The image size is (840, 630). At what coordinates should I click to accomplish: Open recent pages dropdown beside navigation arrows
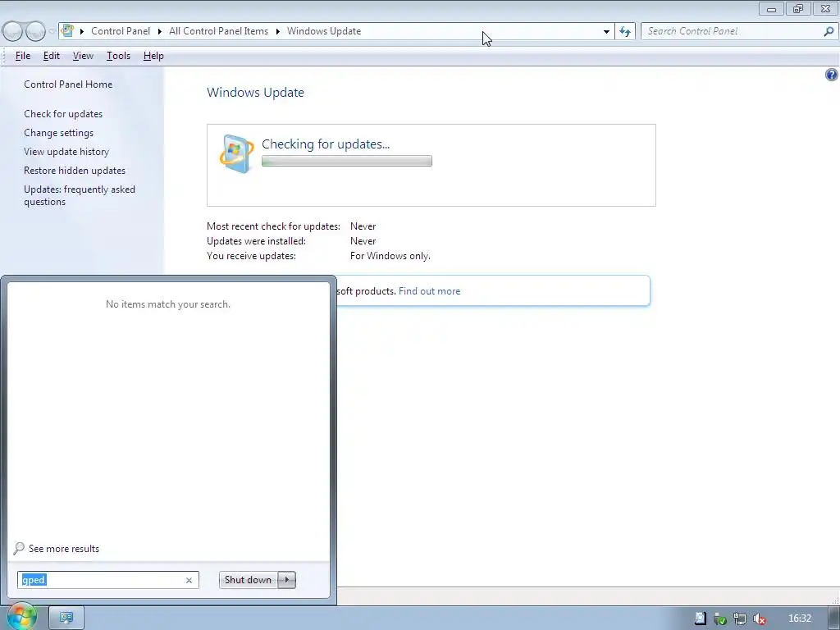(x=52, y=32)
